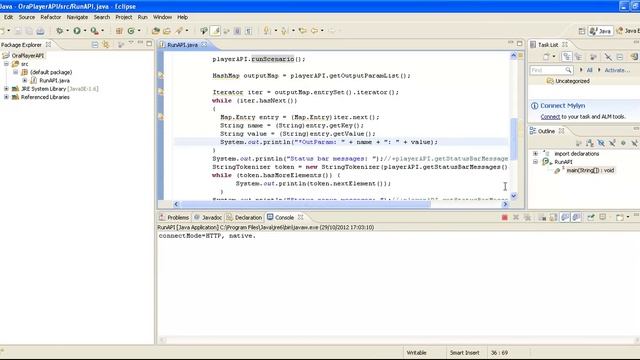Click the All filter link in Task List
This screenshot has width=640, height=360.
[589, 70]
